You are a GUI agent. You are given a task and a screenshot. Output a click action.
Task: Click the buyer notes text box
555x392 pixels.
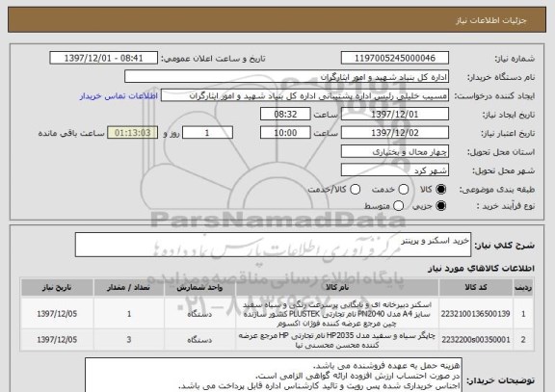pos(274,375)
